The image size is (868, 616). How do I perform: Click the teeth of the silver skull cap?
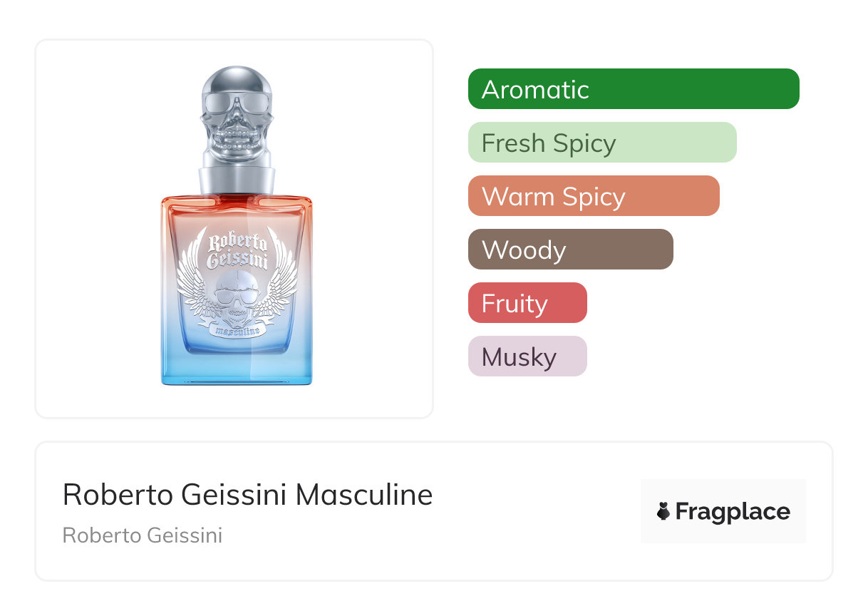[x=237, y=134]
